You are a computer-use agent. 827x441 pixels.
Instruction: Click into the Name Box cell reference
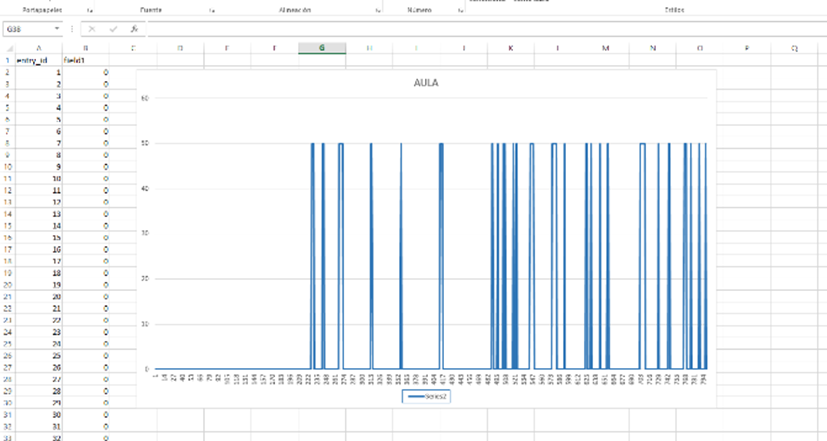[27, 29]
